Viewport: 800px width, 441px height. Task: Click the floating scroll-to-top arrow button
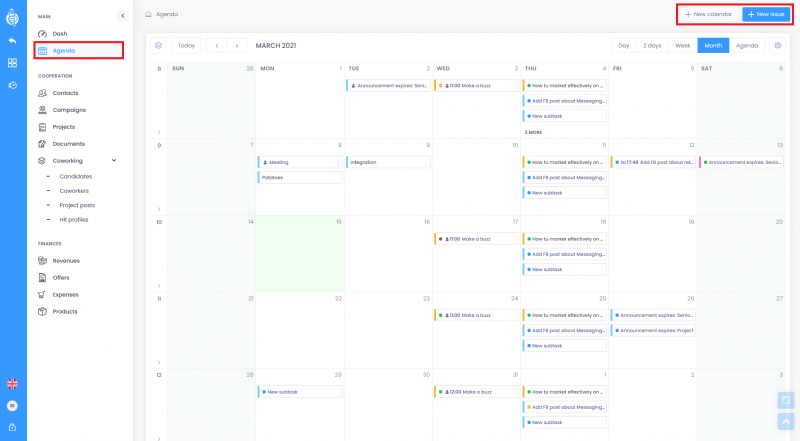point(786,422)
